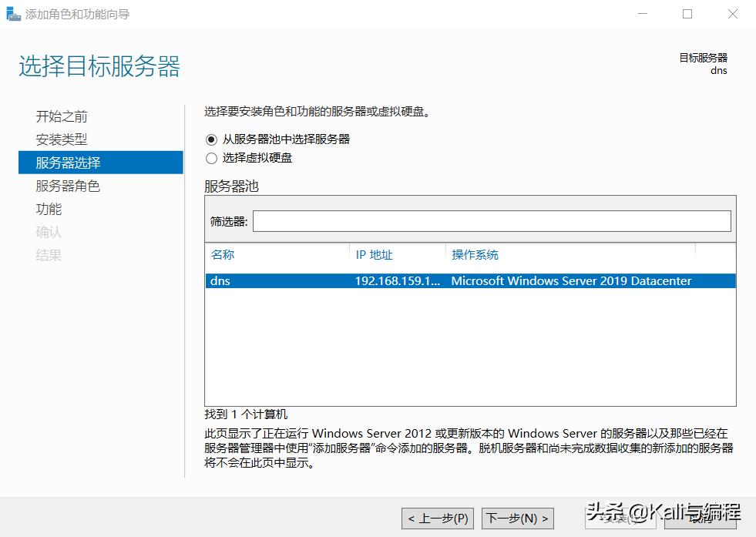Click inside the 筛选器 filter input box

[493, 220]
